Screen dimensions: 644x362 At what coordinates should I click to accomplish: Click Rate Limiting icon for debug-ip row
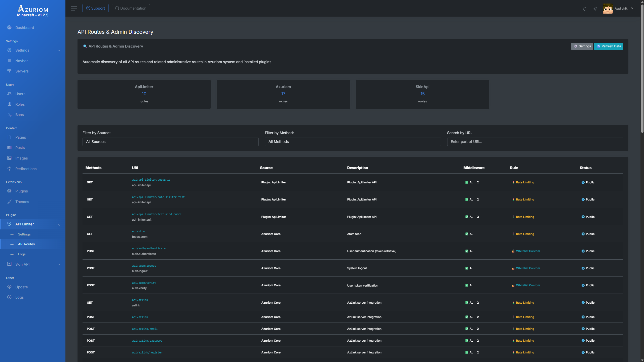tap(513, 182)
